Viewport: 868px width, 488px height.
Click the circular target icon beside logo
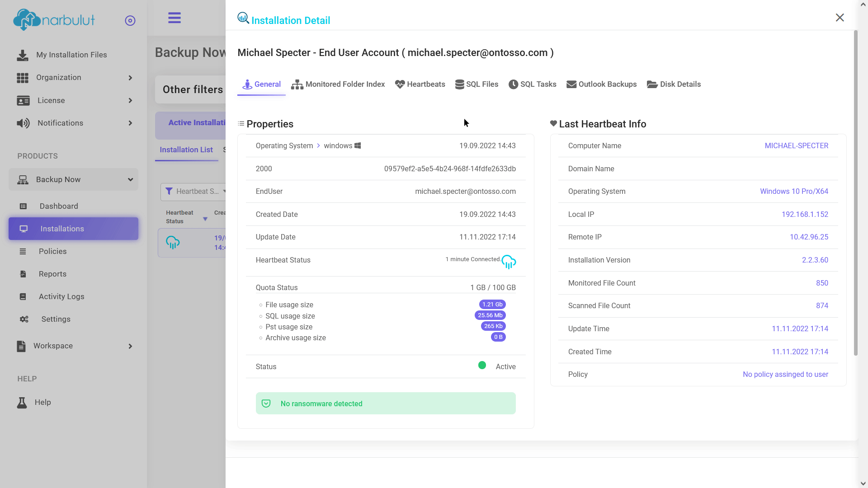pos(130,21)
